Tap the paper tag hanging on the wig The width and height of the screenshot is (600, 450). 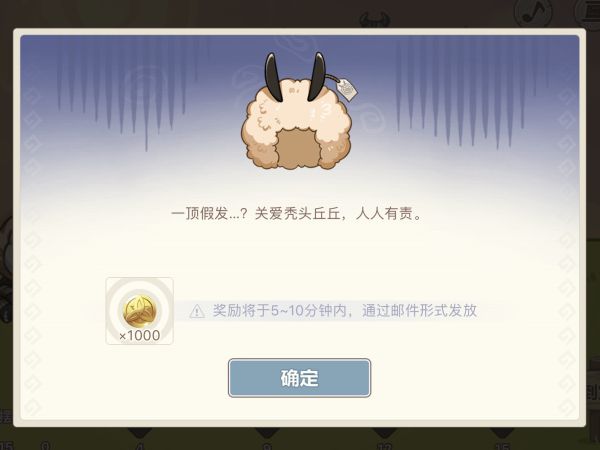pos(346,90)
